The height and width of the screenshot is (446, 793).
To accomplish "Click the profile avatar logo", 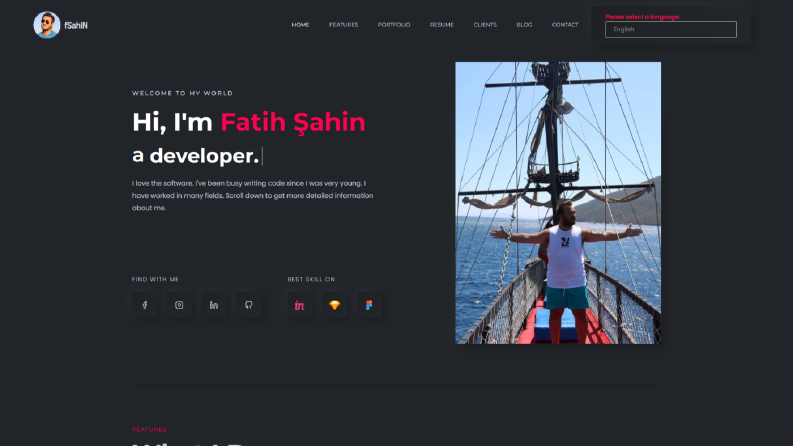I will click(47, 25).
